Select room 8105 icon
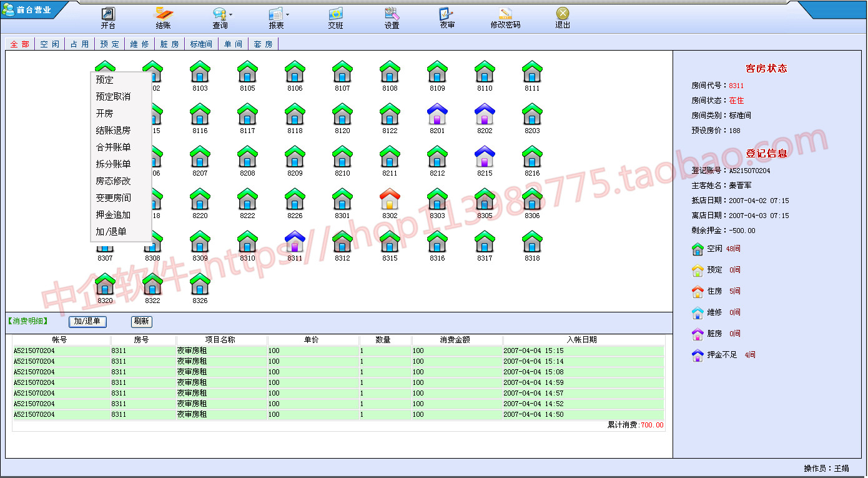Image resolution: width=868 pixels, height=478 pixels. [x=247, y=71]
